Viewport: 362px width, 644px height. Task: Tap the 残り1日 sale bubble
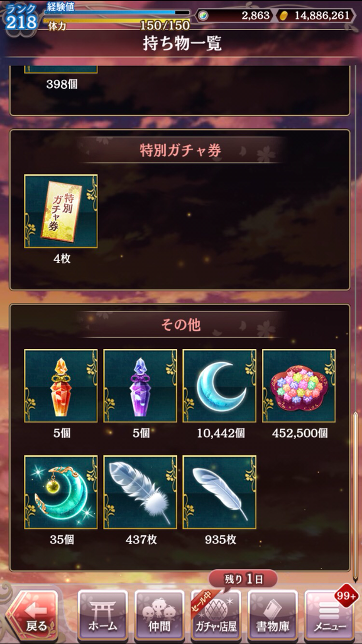pyautogui.click(x=243, y=579)
